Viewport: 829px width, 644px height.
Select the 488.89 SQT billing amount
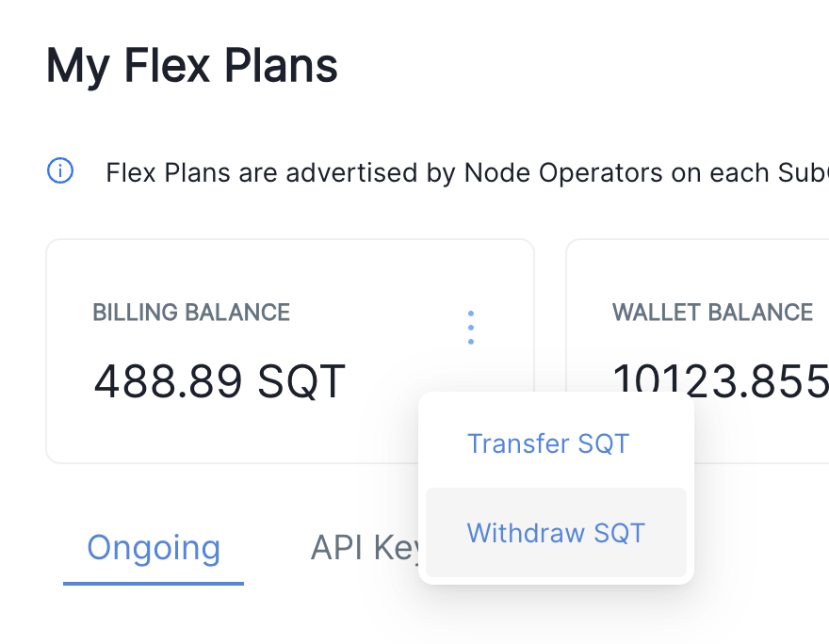tap(219, 381)
